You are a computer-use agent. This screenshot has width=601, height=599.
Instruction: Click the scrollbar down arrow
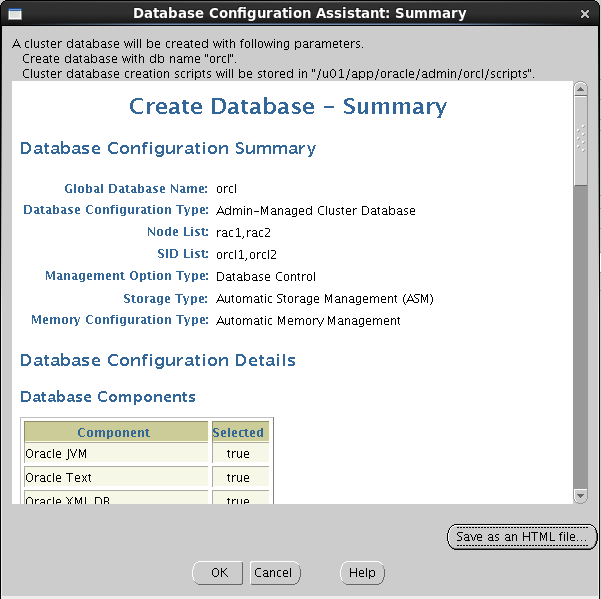580,496
